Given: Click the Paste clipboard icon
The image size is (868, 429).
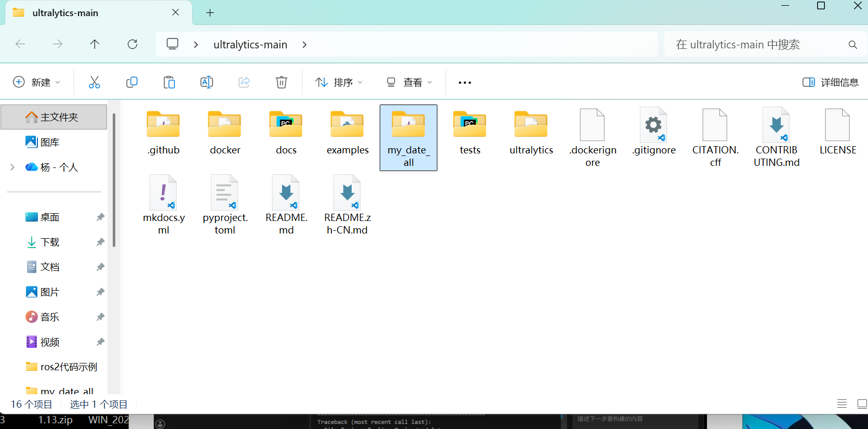Looking at the screenshot, I should pyautogui.click(x=169, y=82).
